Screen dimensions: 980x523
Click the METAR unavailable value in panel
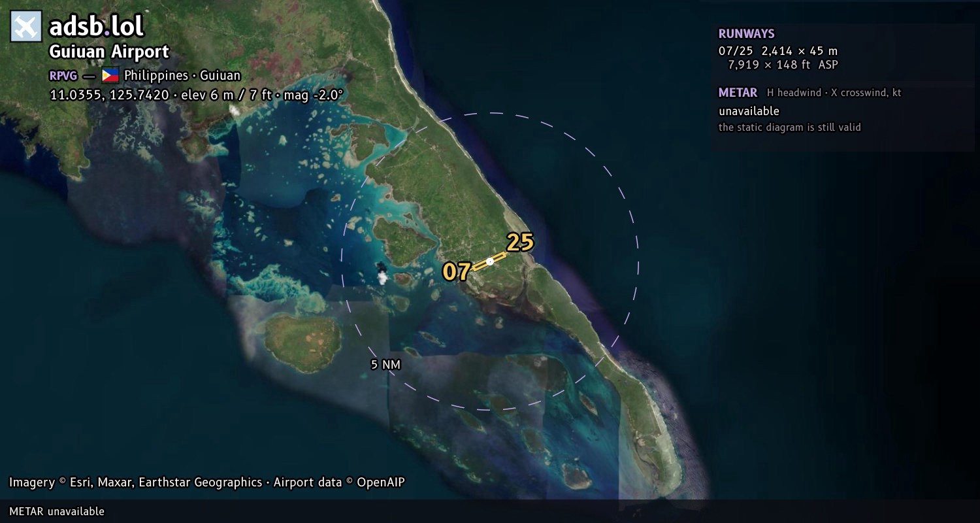749,111
